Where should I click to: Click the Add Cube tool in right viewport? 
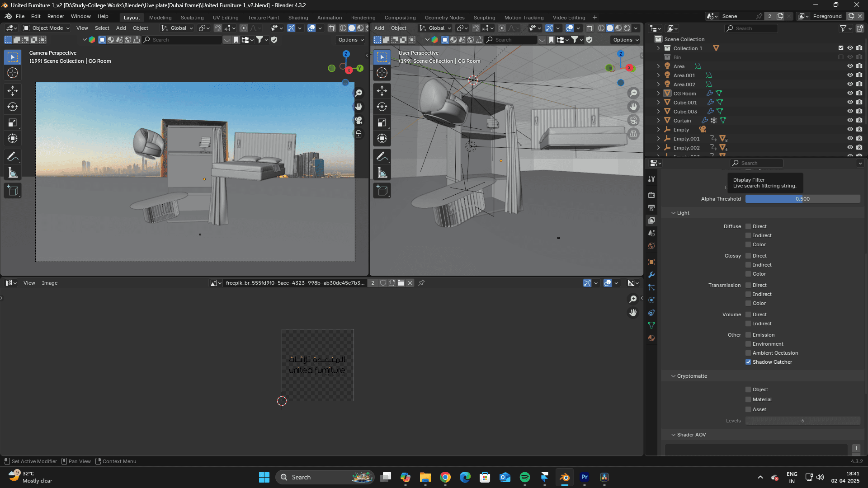click(382, 191)
